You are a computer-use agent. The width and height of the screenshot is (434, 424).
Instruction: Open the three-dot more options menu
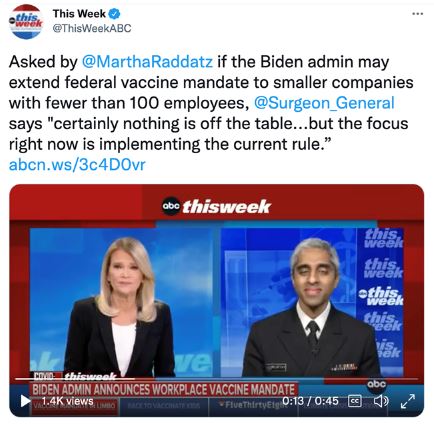(418, 14)
